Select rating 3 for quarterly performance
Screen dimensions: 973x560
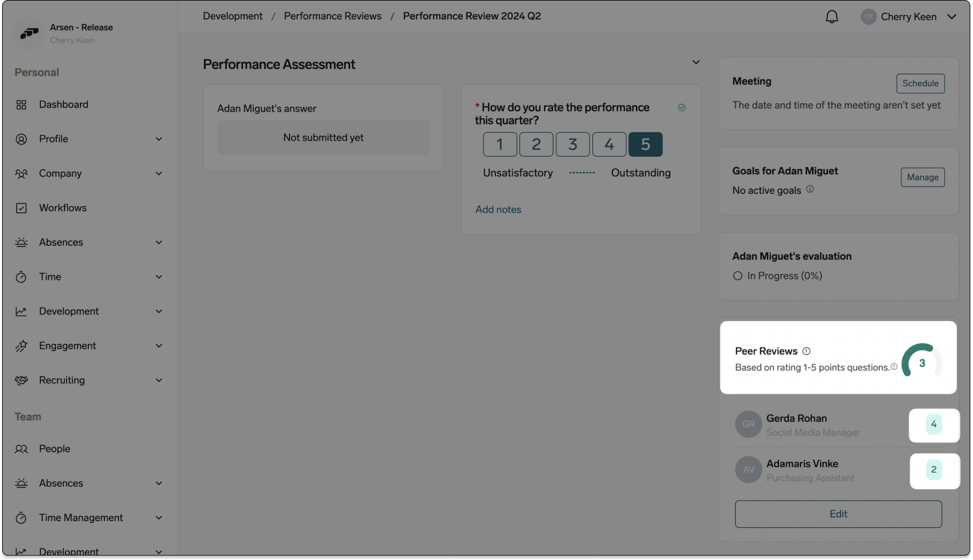pyautogui.click(x=572, y=144)
